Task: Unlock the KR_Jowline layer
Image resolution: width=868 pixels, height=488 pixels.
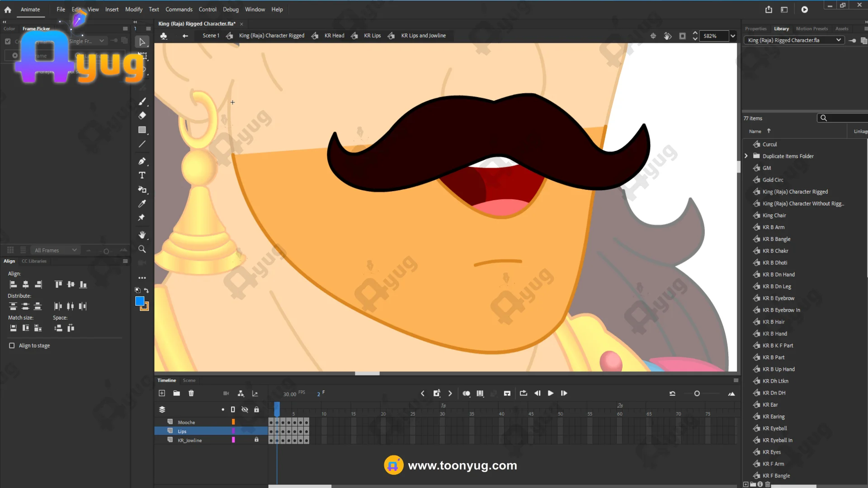Action: [x=256, y=440]
